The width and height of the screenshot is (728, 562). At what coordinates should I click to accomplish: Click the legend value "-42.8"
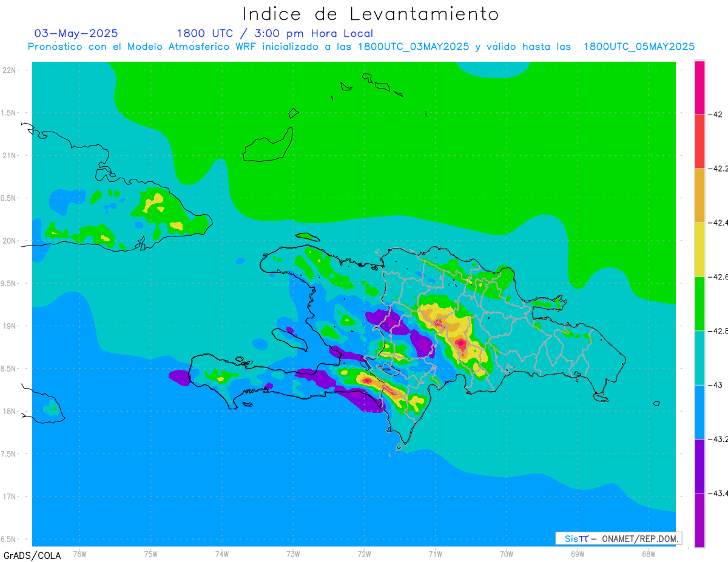717,330
